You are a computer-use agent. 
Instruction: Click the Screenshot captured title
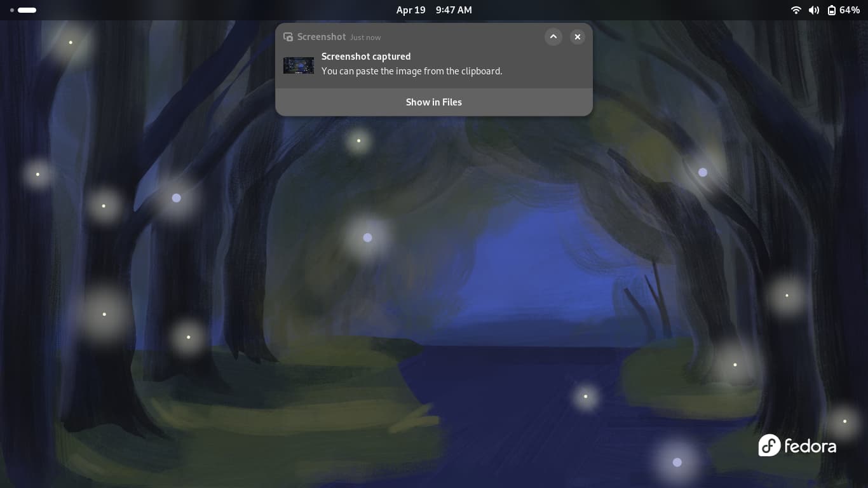point(366,57)
